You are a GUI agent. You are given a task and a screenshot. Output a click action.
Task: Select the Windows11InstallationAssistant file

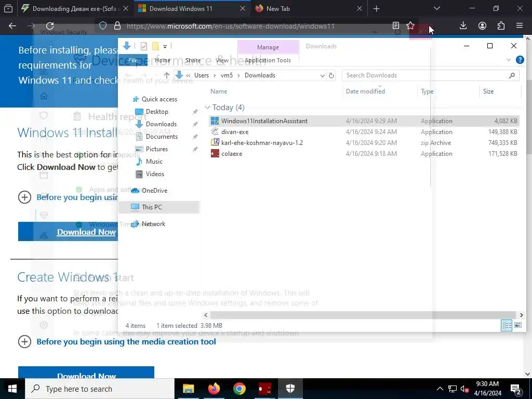(364, 121)
